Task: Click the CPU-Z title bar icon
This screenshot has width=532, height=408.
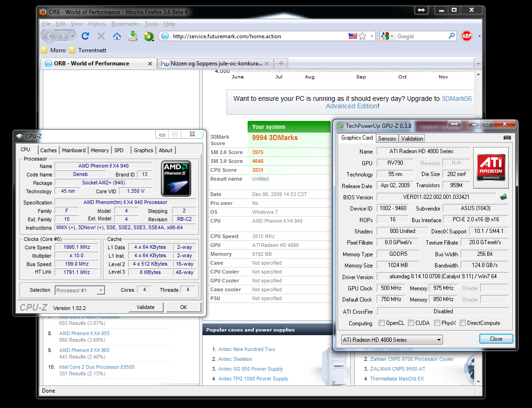Action: click(20, 136)
